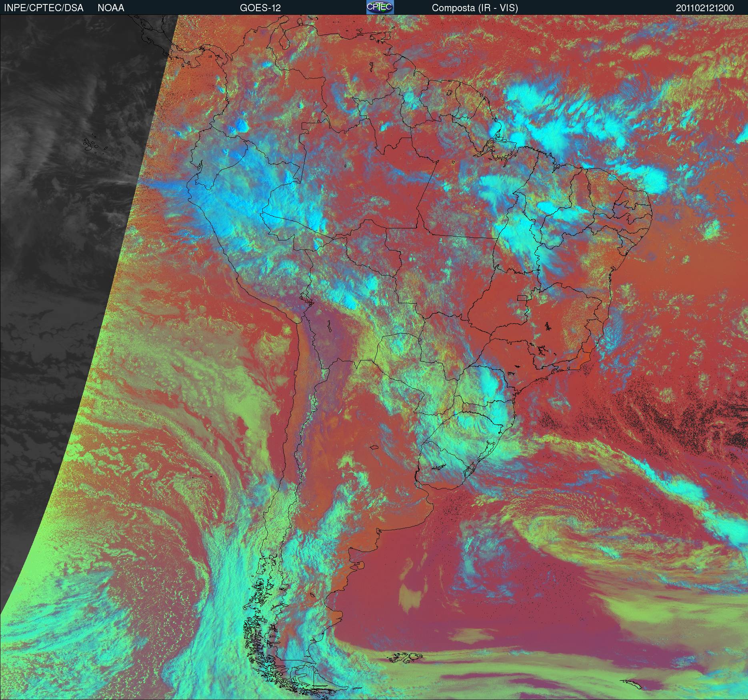Click the NOAA label in the header
Screen dimensions: 748x700
click(x=111, y=8)
